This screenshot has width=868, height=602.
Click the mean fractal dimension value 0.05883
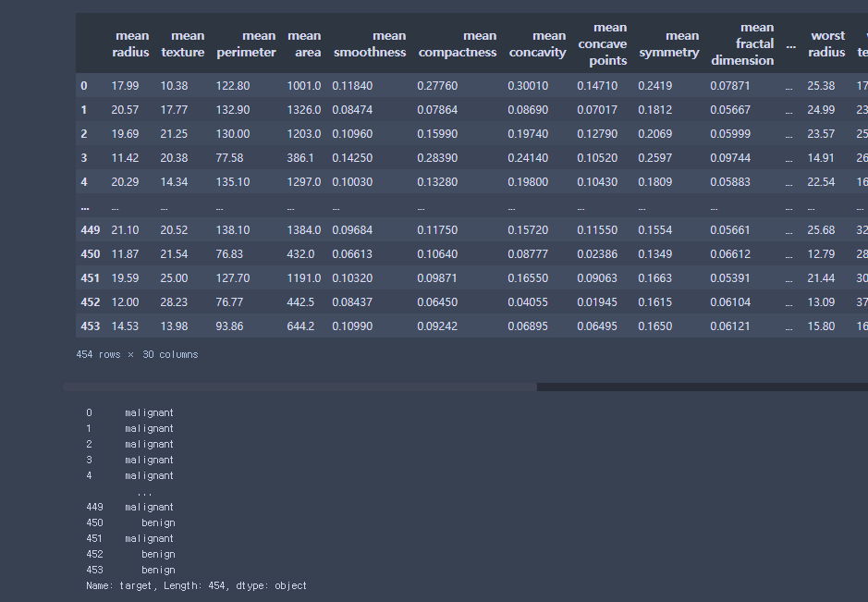[730, 182]
